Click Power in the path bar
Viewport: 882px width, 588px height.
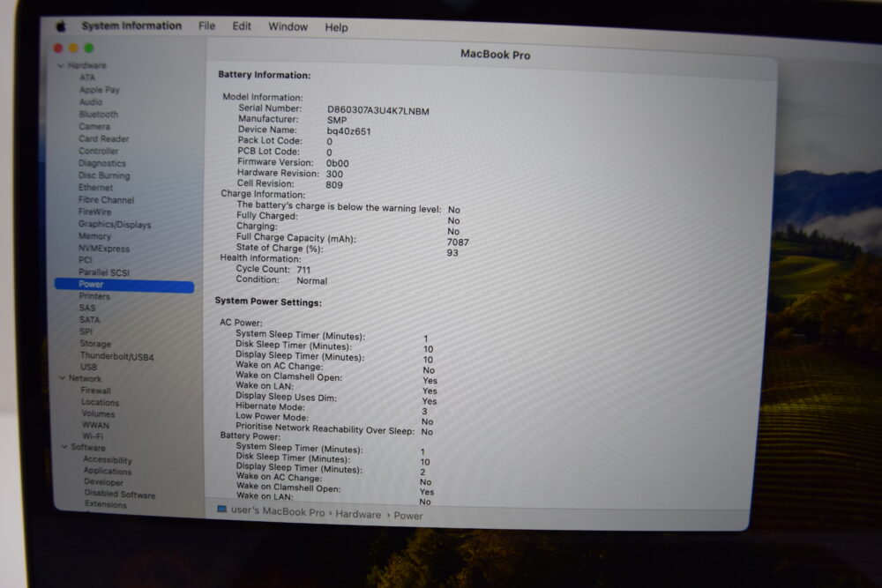[408, 516]
